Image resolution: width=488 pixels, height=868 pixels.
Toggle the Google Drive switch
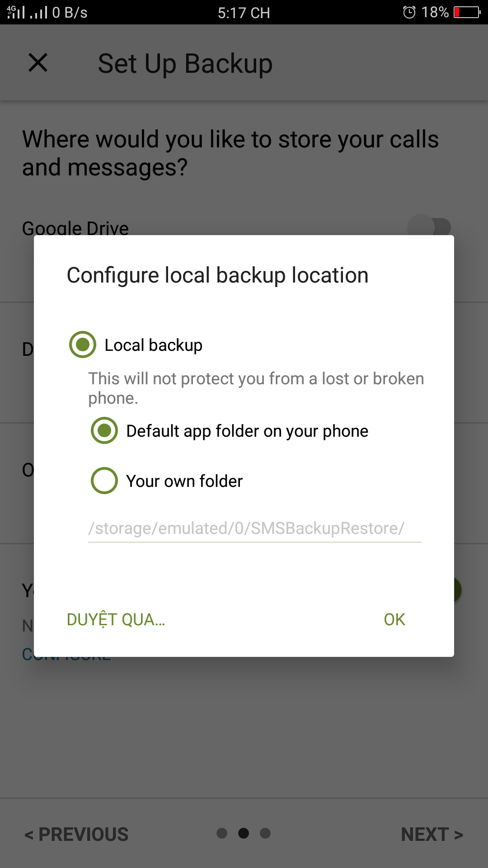tap(429, 226)
